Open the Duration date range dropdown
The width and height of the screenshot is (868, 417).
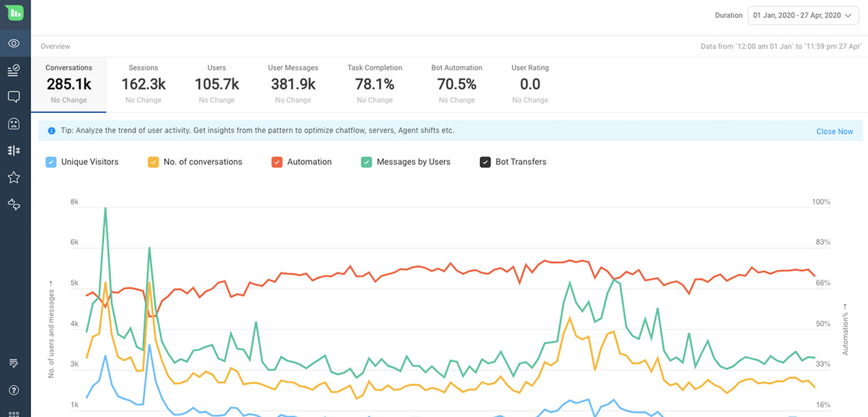tap(802, 15)
